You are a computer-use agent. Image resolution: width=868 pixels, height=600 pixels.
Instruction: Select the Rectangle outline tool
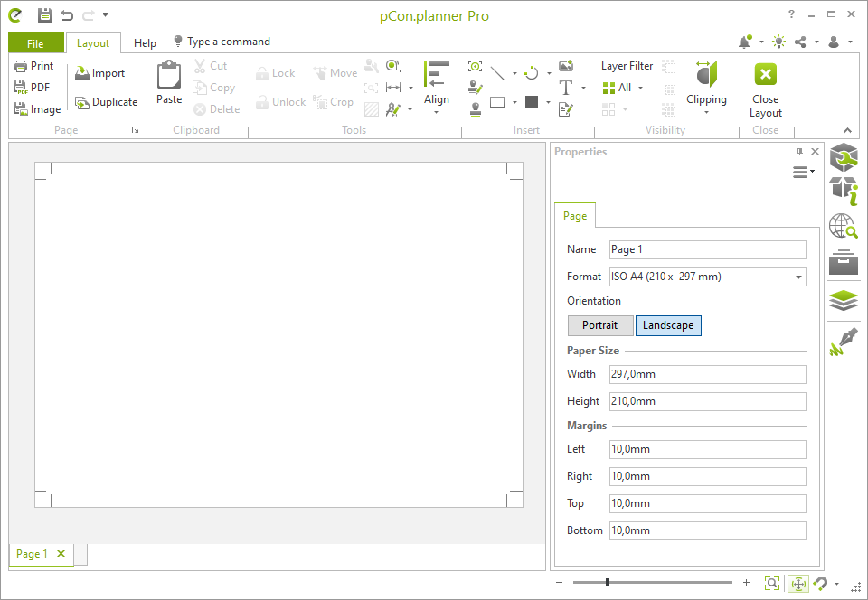pos(497,102)
